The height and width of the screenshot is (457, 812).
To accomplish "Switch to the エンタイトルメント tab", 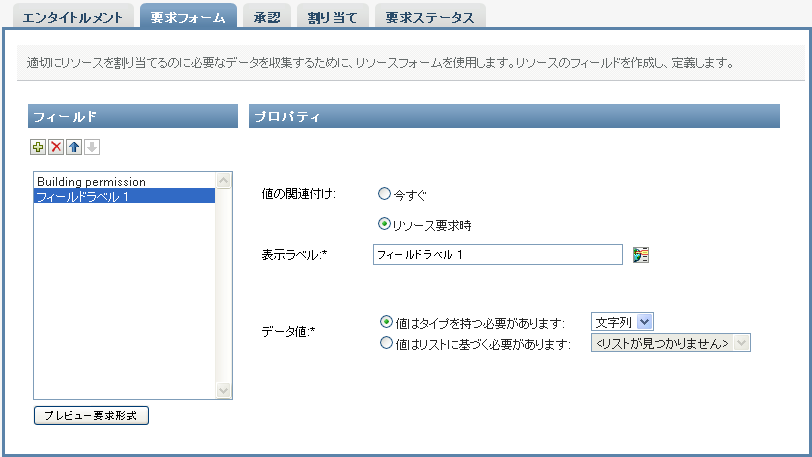I will pos(73,16).
